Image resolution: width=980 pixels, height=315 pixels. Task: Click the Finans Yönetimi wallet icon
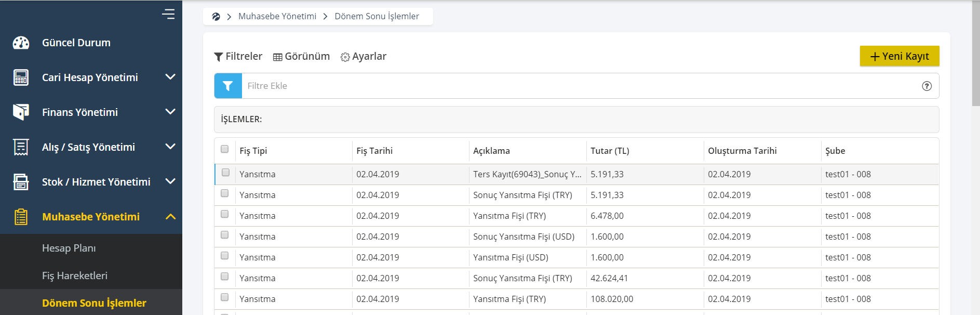point(21,112)
